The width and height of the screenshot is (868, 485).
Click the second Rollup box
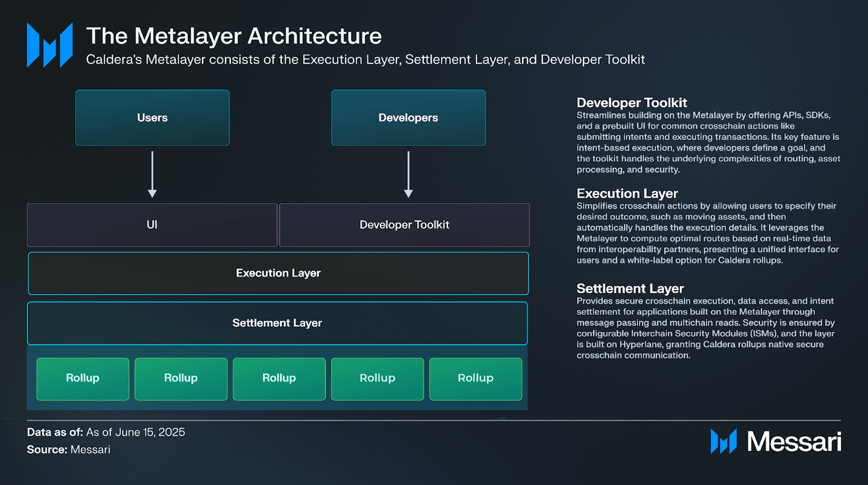(x=181, y=378)
